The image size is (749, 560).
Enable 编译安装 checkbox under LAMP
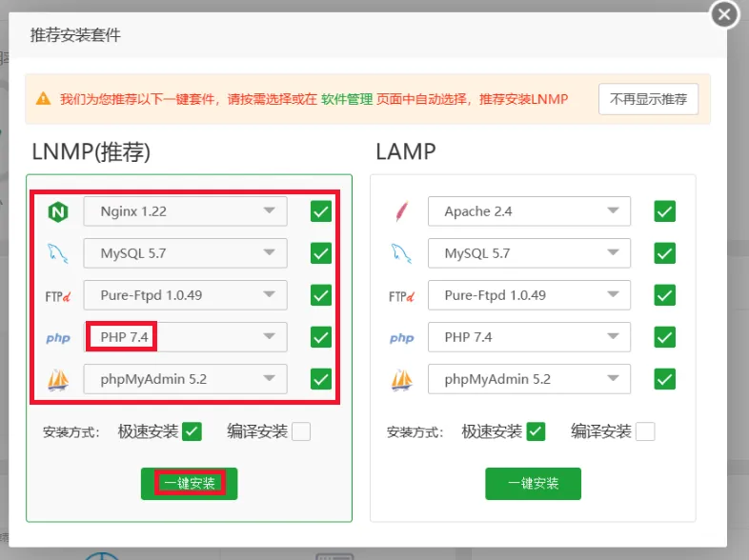645,431
